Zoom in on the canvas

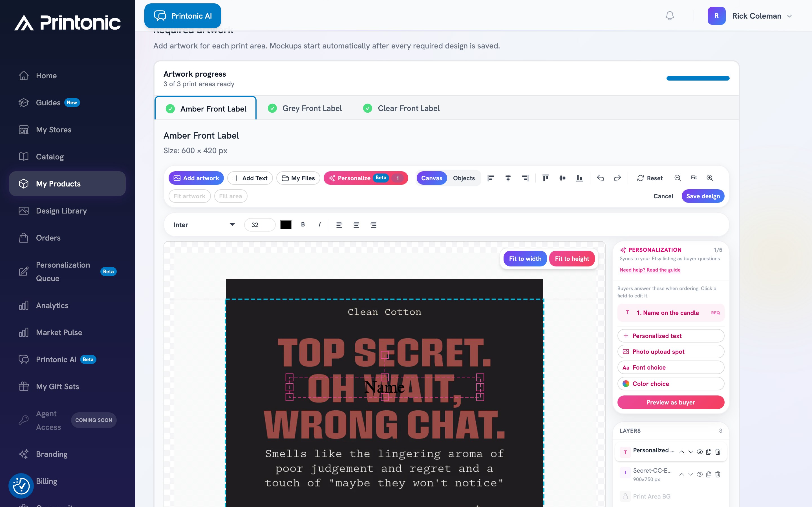(710, 178)
